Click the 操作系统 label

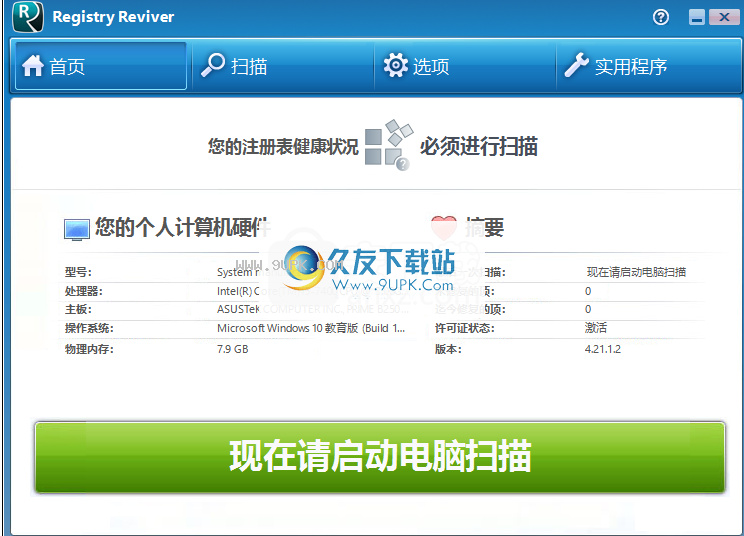(89, 328)
